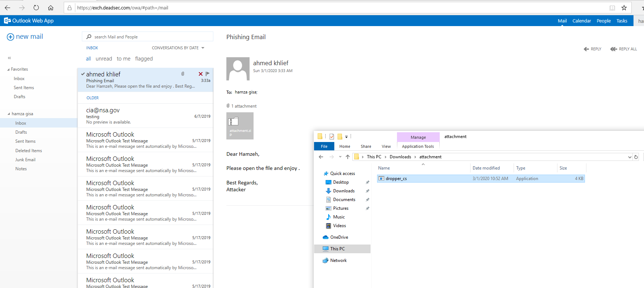This screenshot has width=644, height=288.
Task: Filter messages sent to me
Action: [x=124, y=59]
